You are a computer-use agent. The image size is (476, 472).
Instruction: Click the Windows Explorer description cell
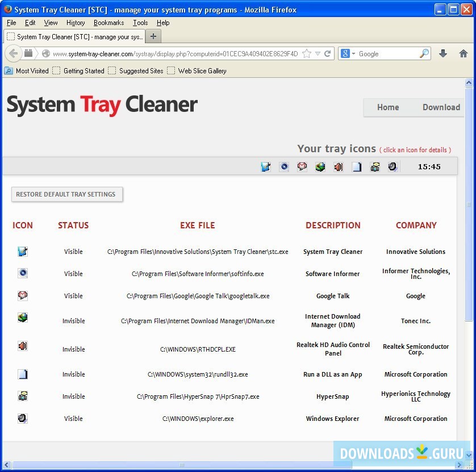coord(332,419)
